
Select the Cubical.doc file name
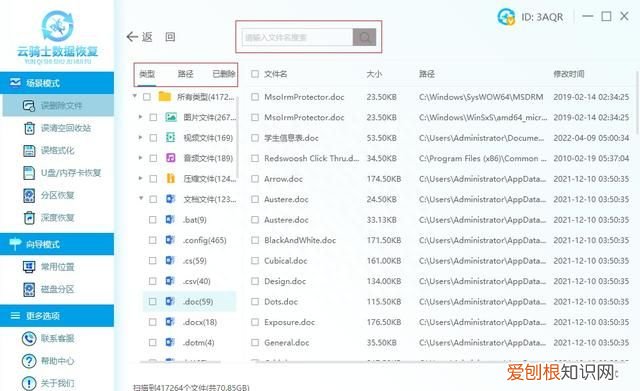coord(285,260)
